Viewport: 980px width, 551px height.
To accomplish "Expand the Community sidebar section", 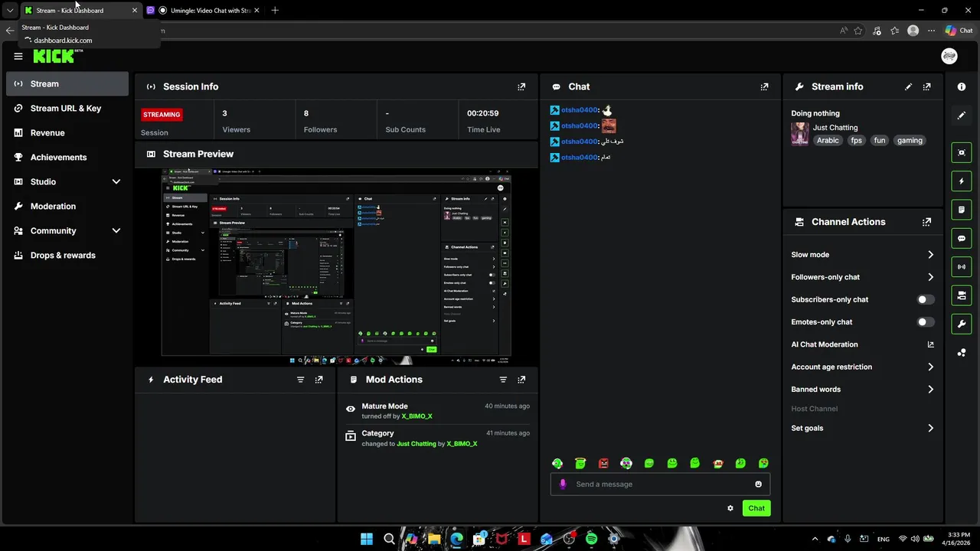I will click(x=116, y=231).
